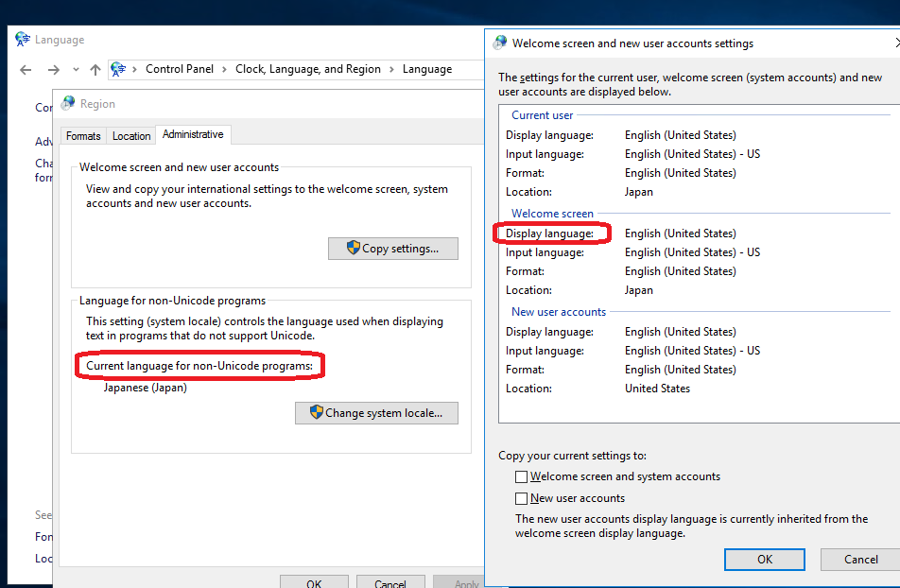Click the Current user section heading
Image resolution: width=900 pixels, height=588 pixels.
tap(542, 114)
